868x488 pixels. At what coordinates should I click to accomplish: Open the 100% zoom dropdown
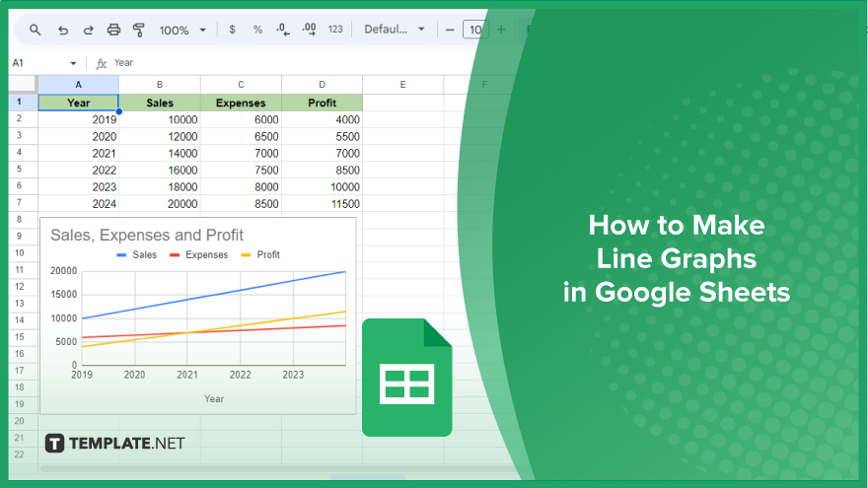pos(182,30)
